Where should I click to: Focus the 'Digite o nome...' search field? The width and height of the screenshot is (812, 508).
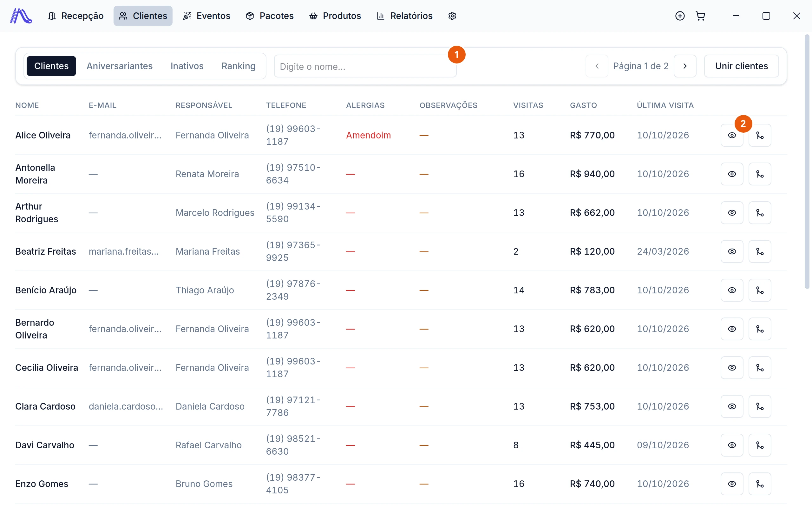(x=365, y=66)
